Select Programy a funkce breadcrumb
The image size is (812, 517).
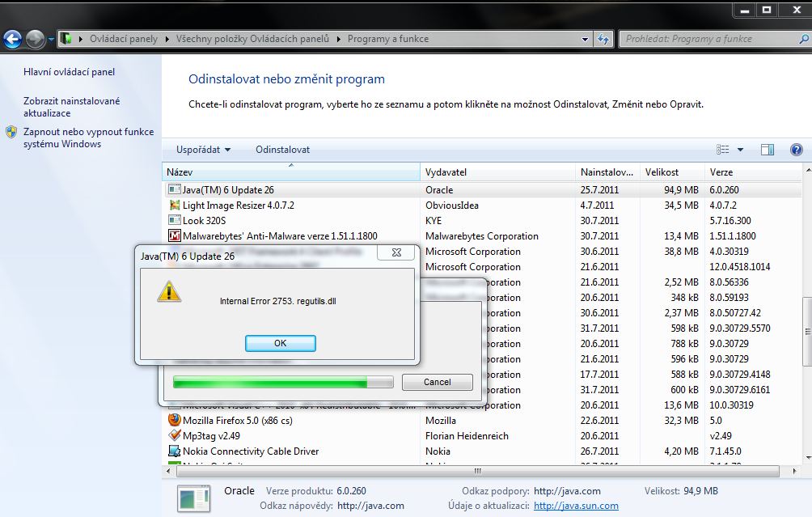click(x=388, y=39)
